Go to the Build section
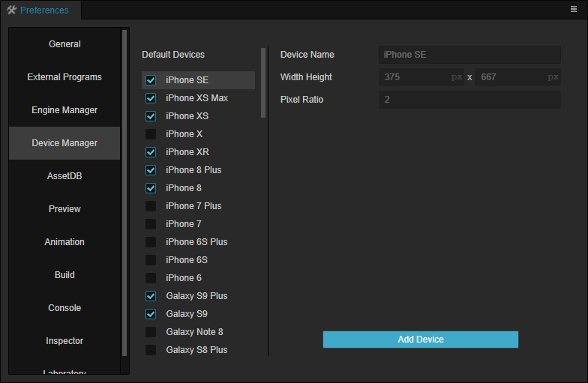The width and height of the screenshot is (588, 383). (x=64, y=275)
